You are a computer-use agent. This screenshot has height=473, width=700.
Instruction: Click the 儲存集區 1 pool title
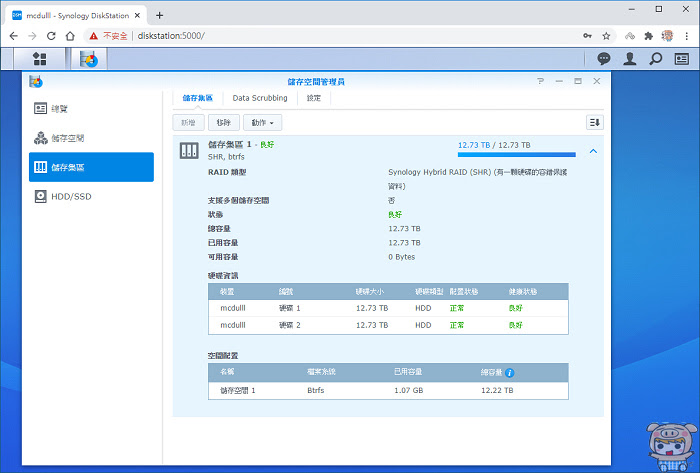tap(229, 145)
